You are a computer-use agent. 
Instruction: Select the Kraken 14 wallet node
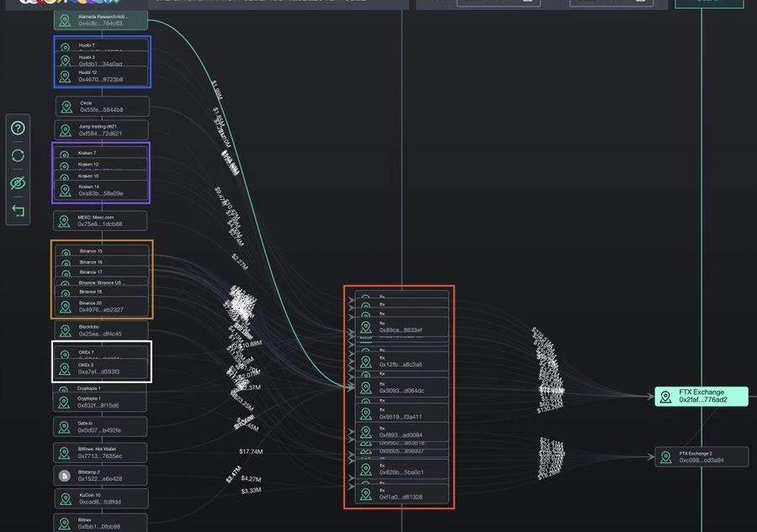[103, 190]
